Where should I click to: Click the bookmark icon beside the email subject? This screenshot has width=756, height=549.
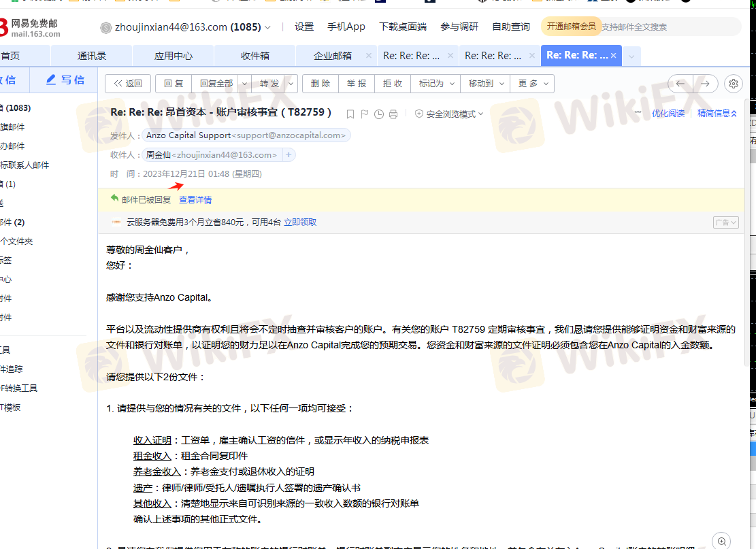click(x=350, y=114)
